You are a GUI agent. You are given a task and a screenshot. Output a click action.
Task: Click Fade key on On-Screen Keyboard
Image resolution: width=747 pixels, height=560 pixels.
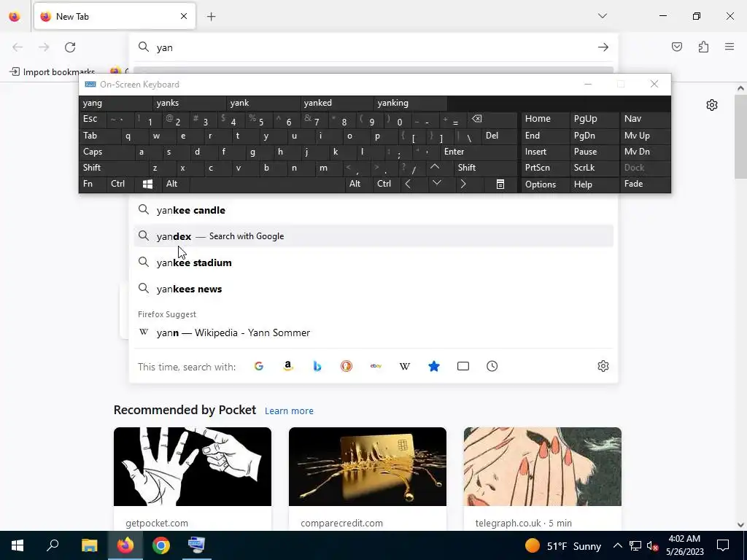(645, 184)
